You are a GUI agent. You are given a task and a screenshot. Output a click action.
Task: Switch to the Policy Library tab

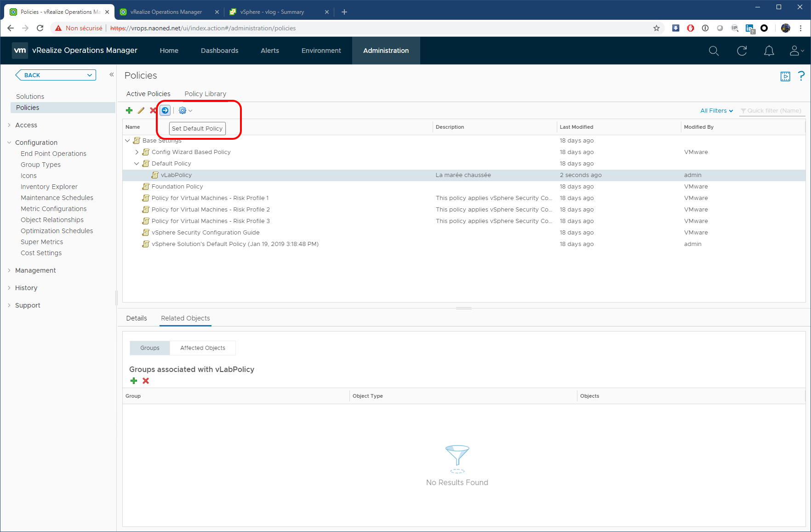click(x=205, y=94)
